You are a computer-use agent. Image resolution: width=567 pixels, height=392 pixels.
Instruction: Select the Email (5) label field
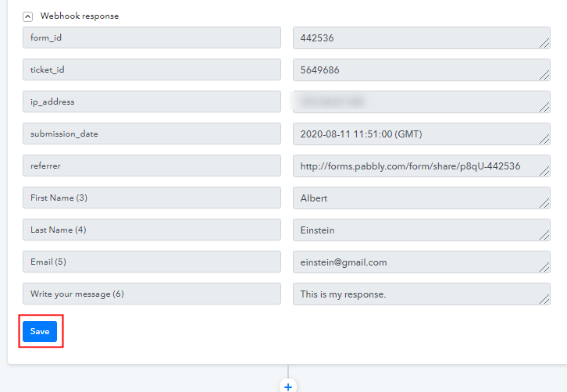tap(152, 262)
